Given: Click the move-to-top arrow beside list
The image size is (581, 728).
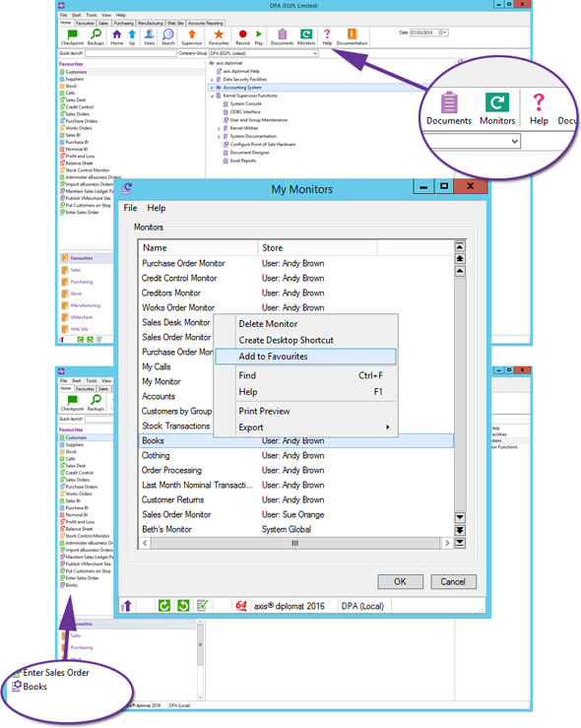Looking at the screenshot, I should (x=460, y=246).
